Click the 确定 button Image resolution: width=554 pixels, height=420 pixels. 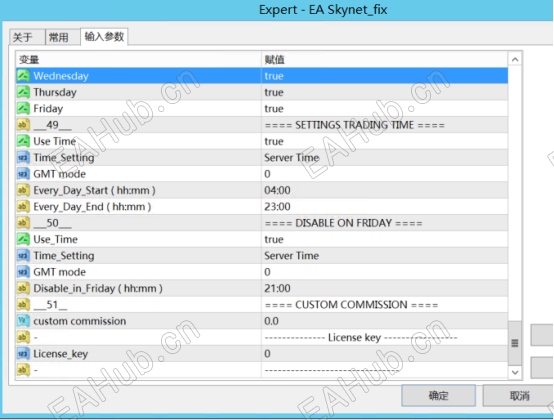[438, 396]
